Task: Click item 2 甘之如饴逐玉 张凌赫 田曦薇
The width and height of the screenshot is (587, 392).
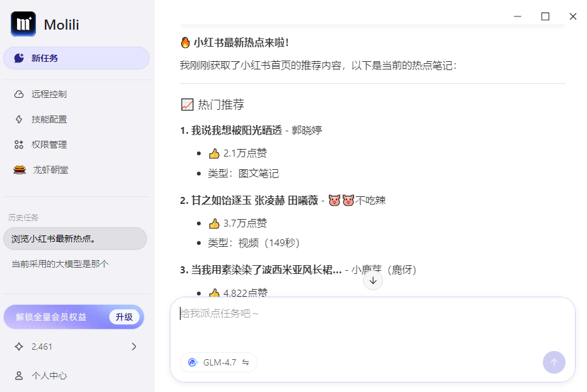Action: pyautogui.click(x=254, y=200)
